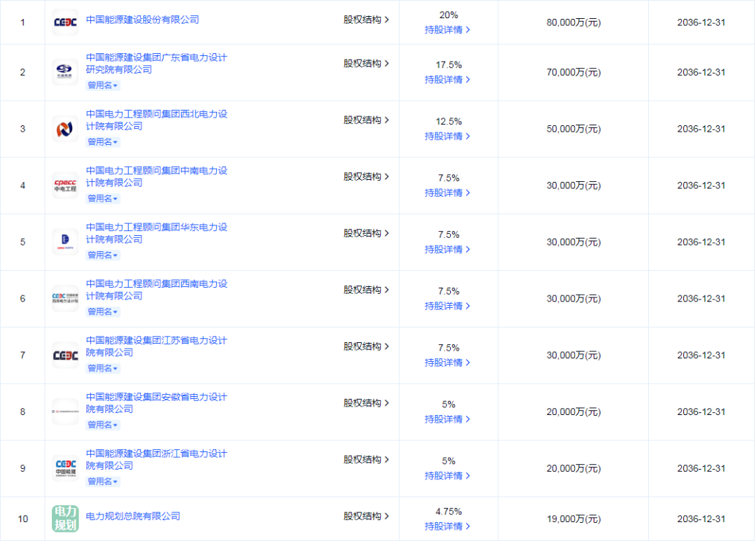This screenshot has width=756, height=541.
Task: Click the CEEC logo in row 7
Action: click(x=65, y=356)
